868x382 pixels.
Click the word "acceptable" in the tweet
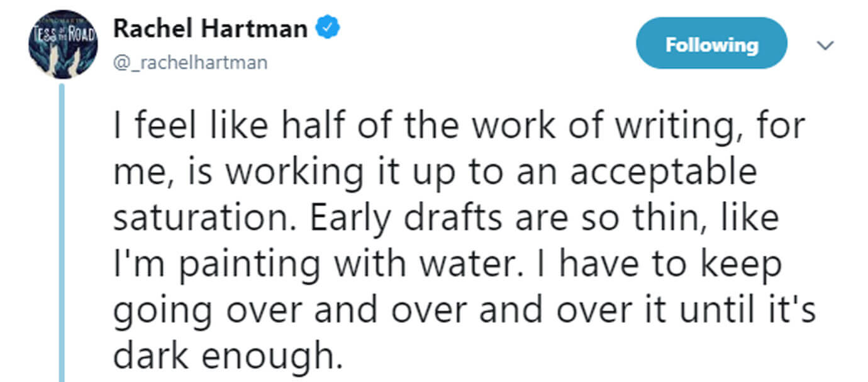[x=664, y=173]
